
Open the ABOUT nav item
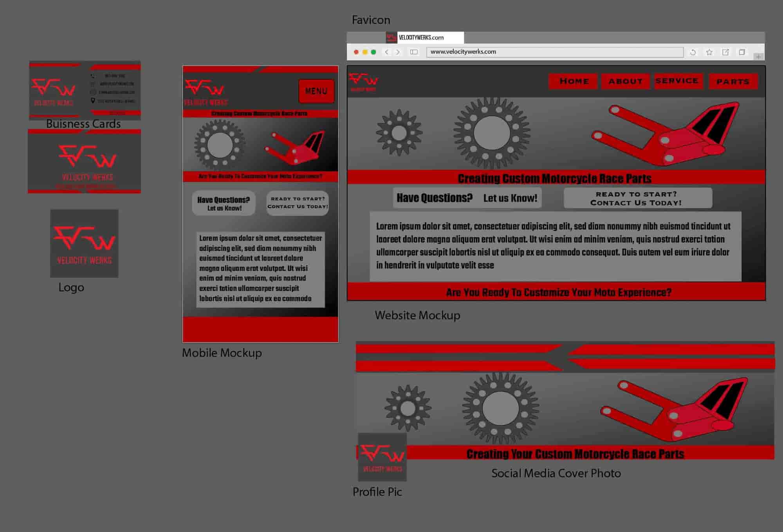coord(625,81)
